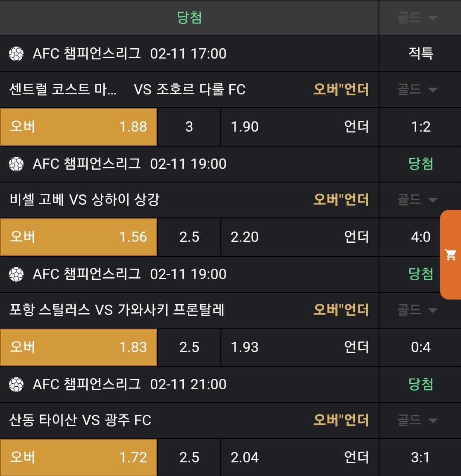Click soccer ball icon above 비셀 고베 match
461x476 pixels.
pyautogui.click(x=16, y=164)
